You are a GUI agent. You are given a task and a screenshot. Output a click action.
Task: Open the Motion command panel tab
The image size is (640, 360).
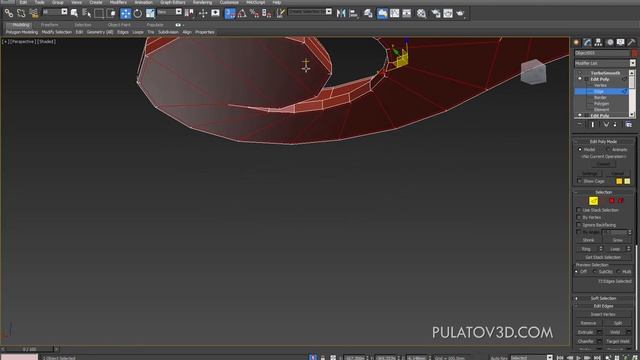610,42
